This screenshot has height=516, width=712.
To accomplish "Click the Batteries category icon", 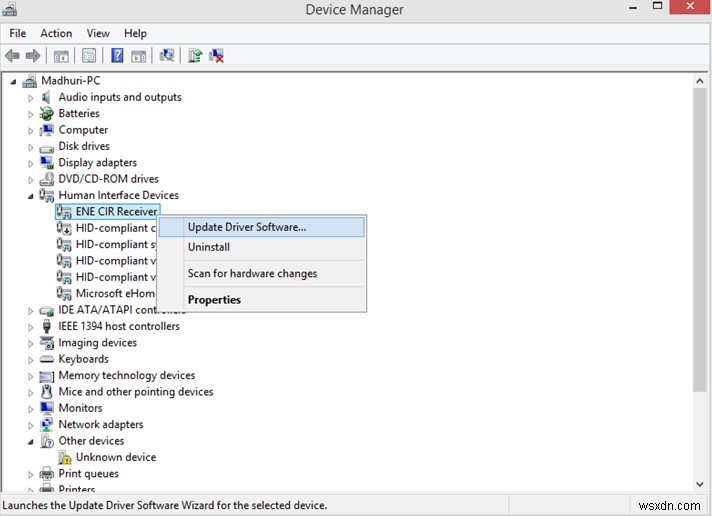I will [x=46, y=114].
